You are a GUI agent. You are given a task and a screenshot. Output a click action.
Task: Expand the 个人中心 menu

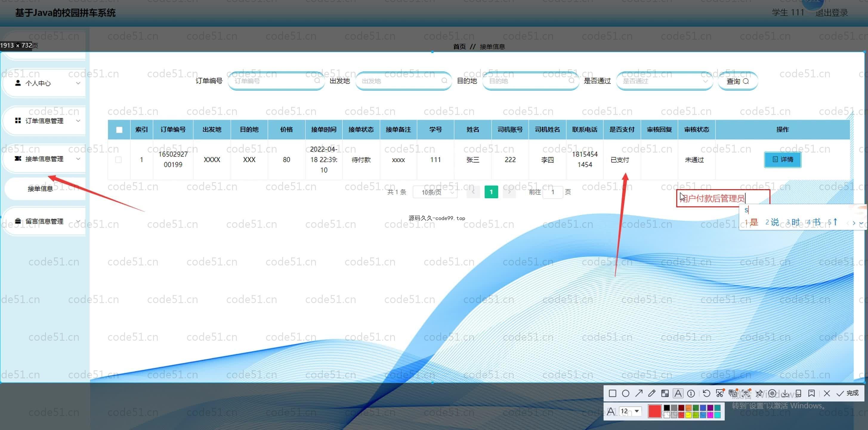pyautogui.click(x=45, y=83)
